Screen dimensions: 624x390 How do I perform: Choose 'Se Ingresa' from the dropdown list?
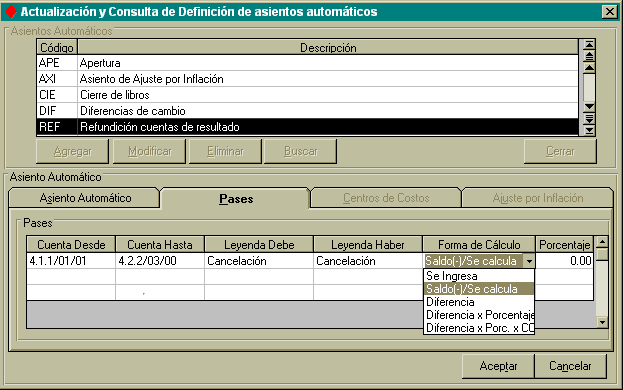(479, 276)
